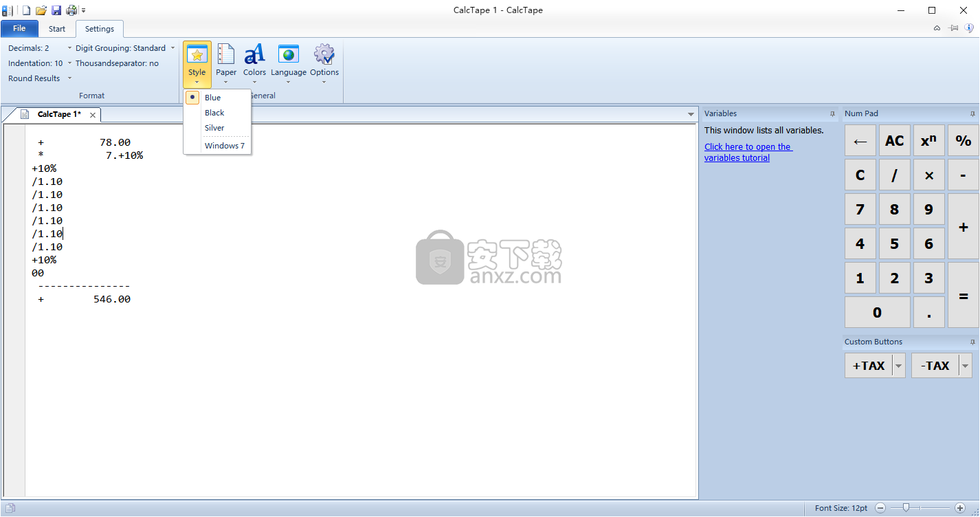This screenshot has width=980, height=517.
Task: Click the CalcTape application icon in title bar
Action: [8, 10]
